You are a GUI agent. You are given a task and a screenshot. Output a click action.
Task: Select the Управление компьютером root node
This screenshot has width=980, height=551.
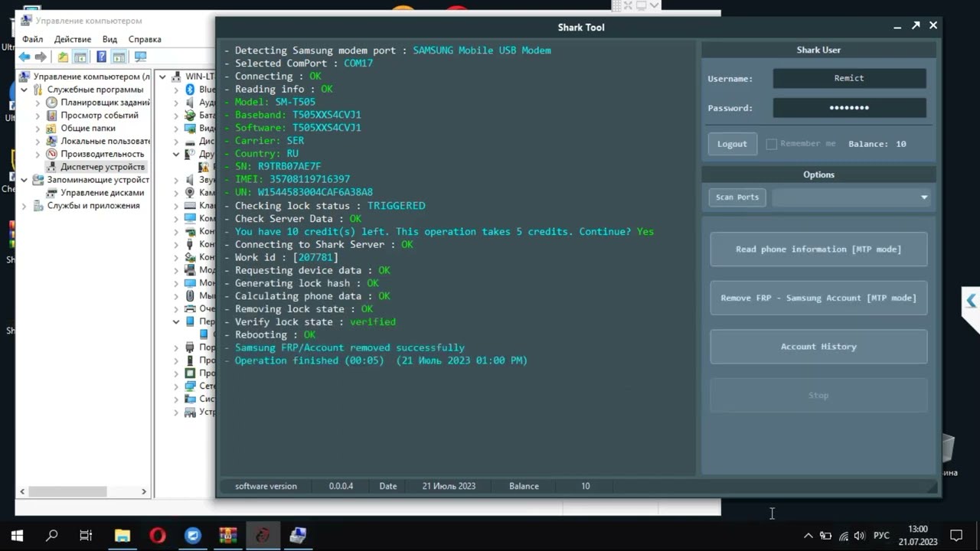click(91, 77)
